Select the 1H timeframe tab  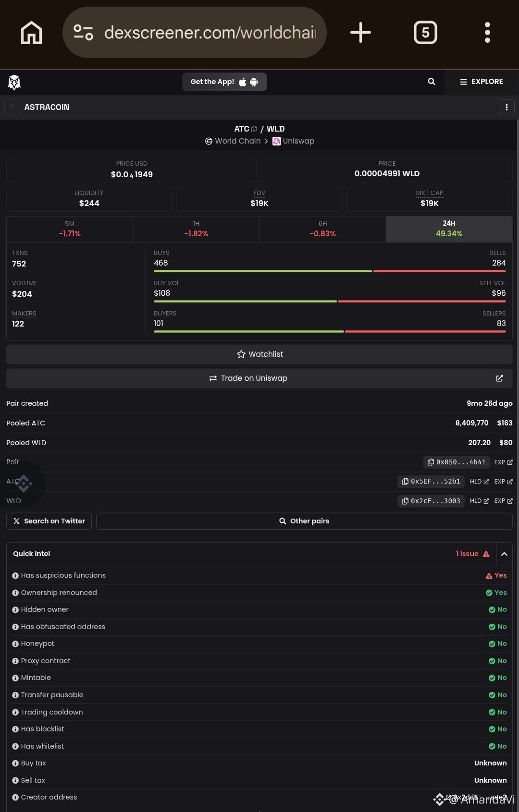click(x=196, y=229)
